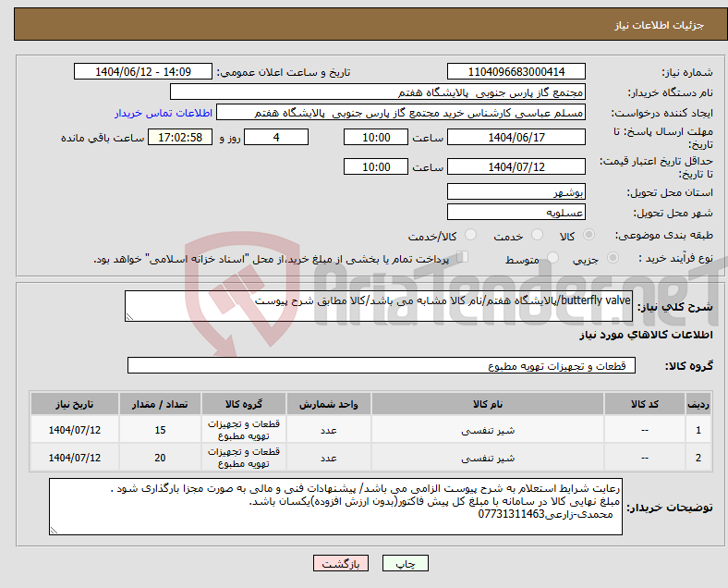Select the جزیی purchase type radio

coord(613,258)
